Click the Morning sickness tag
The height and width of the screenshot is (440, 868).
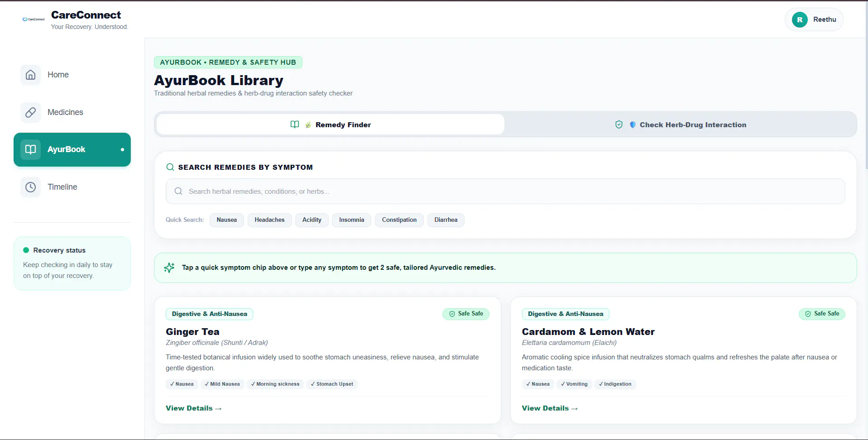(x=275, y=384)
